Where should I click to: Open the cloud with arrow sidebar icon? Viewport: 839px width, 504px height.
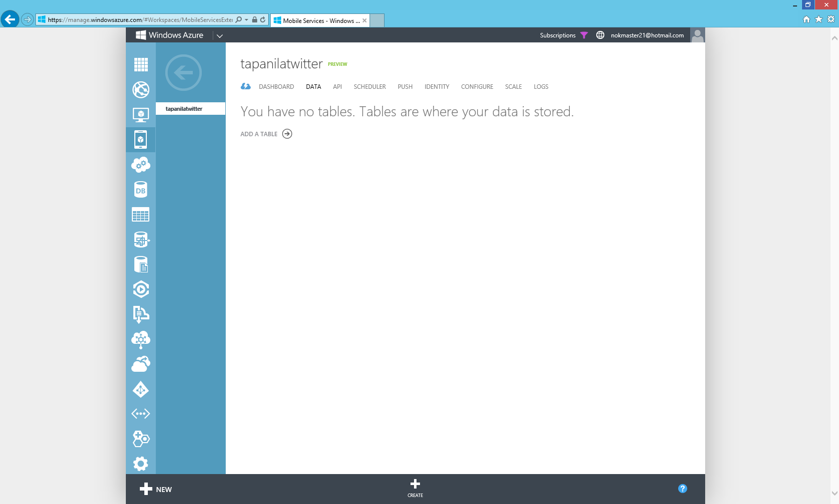pos(141,364)
